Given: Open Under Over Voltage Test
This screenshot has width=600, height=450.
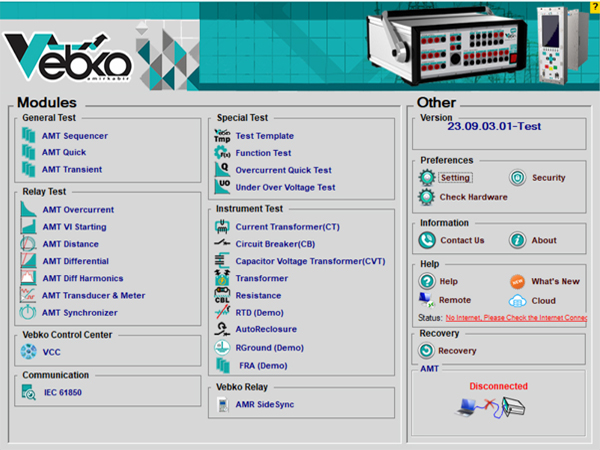Looking at the screenshot, I should (285, 187).
